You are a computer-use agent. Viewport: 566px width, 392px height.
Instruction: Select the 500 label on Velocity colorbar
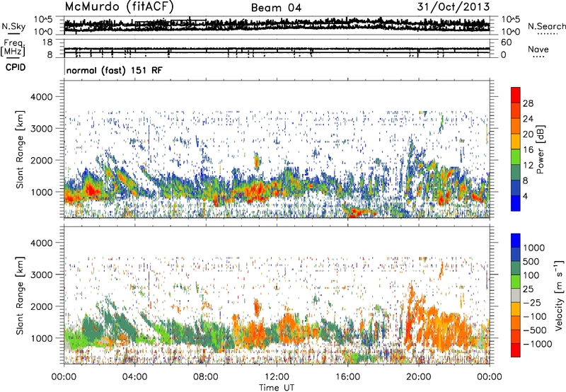[x=531, y=262]
